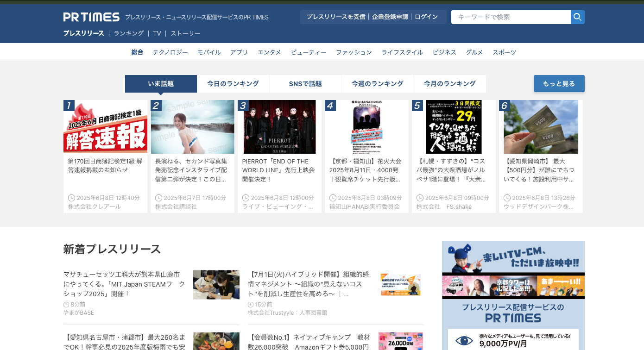Open 【京都・福知山】花火大会 article title
The height and width of the screenshot is (350, 644).
coord(366,170)
